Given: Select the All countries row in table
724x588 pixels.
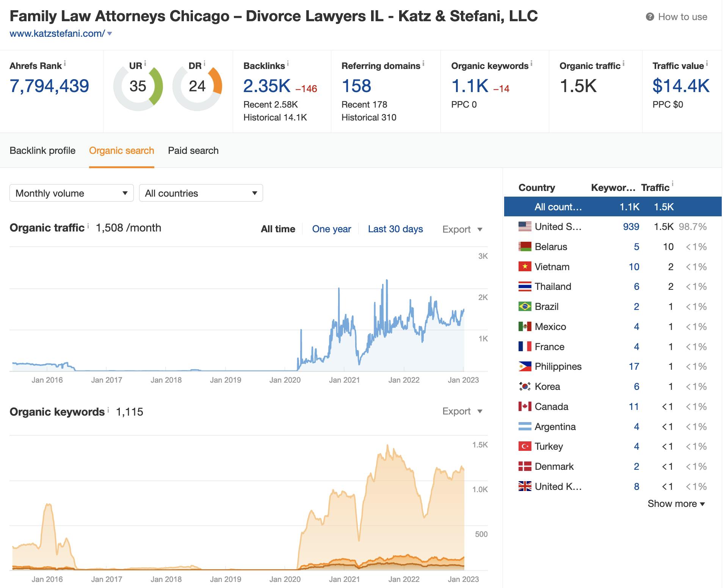Looking at the screenshot, I should (x=613, y=207).
